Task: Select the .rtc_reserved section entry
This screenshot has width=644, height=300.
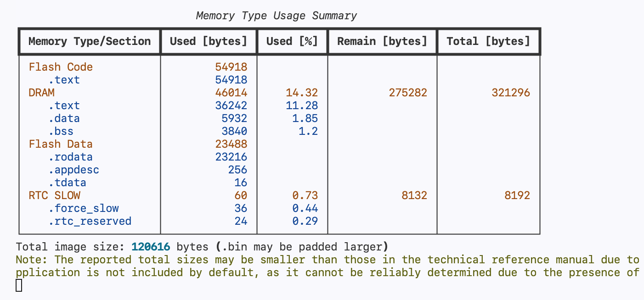Action: 90,221
